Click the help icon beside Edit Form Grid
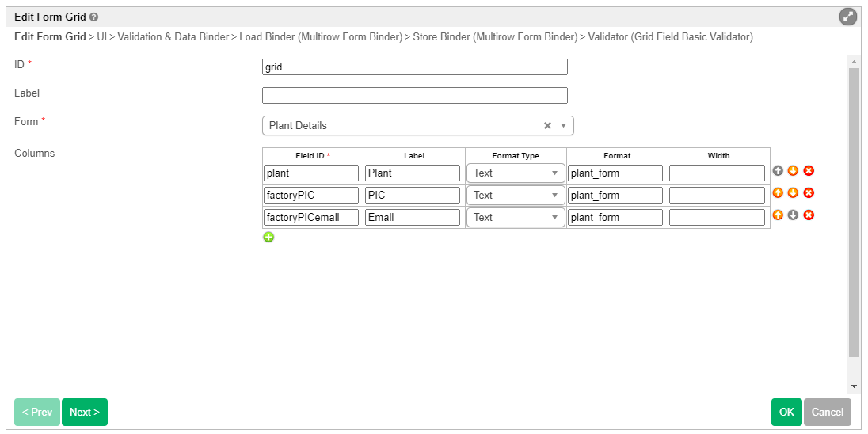The width and height of the screenshot is (868, 434). pyautogui.click(x=94, y=17)
